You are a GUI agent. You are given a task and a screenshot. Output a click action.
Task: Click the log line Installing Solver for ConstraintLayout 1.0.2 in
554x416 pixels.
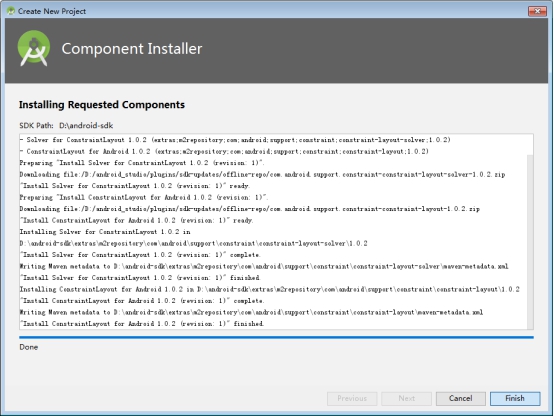(x=105, y=232)
